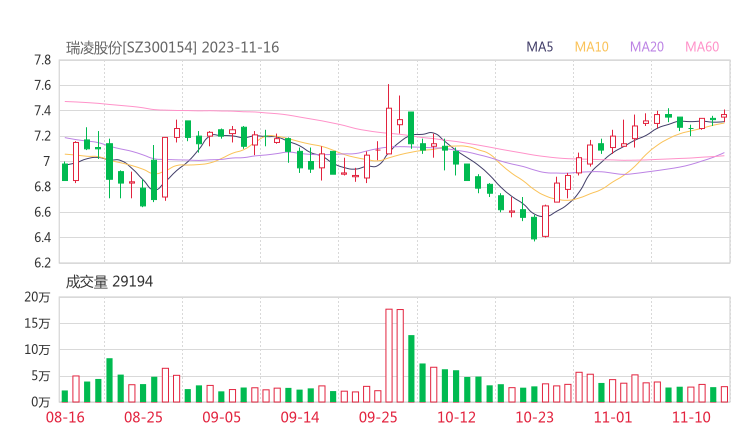Click the MA10 legend label
740x440 pixels.
tap(591, 47)
